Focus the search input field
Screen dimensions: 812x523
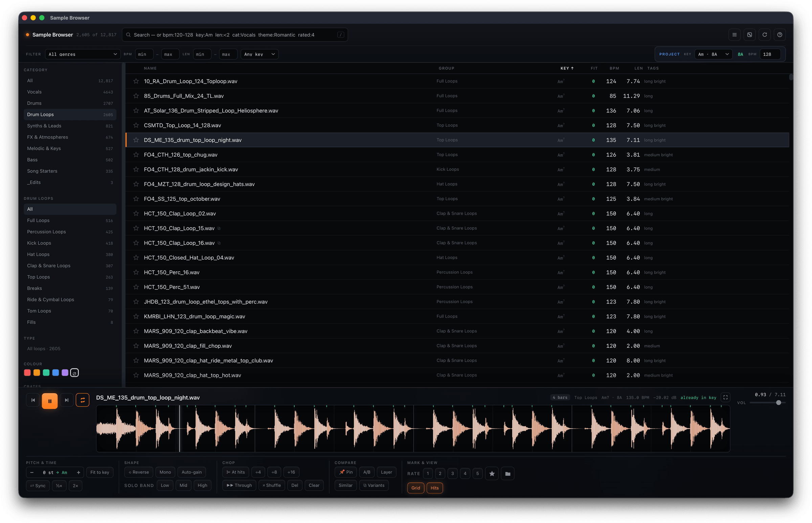(x=235, y=35)
